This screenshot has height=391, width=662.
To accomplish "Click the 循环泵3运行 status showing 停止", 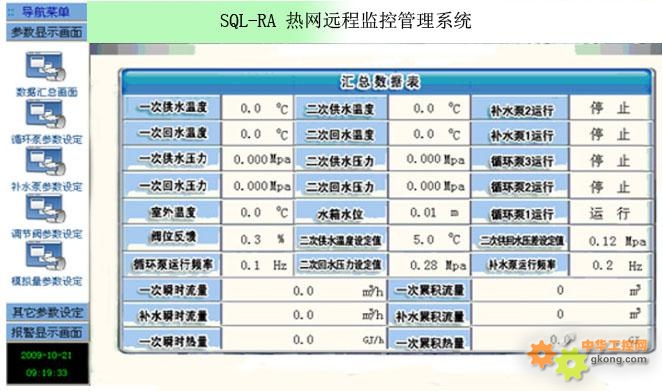I will pyautogui.click(x=609, y=160).
